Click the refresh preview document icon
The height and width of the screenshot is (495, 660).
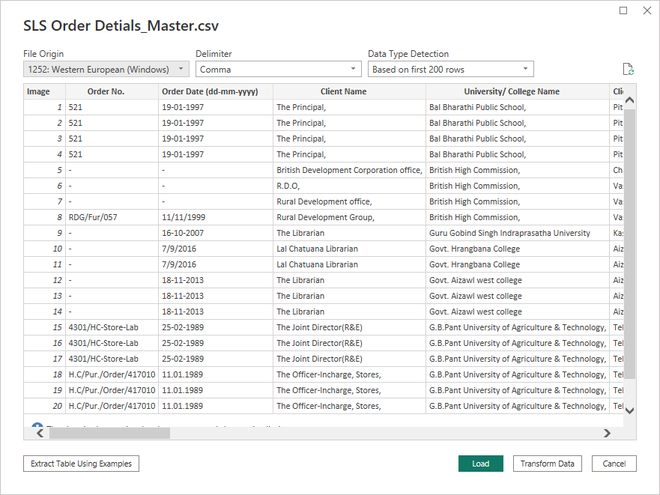point(628,69)
